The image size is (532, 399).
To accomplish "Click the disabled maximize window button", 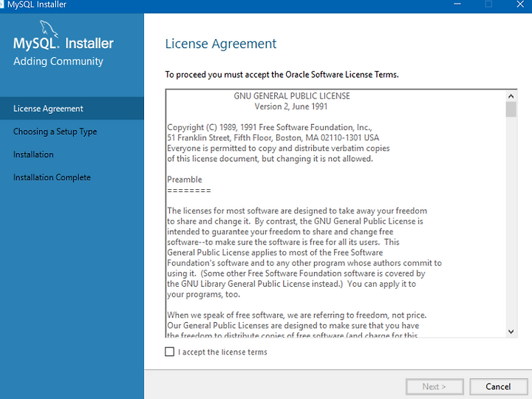I will pyautogui.click(x=488, y=4).
